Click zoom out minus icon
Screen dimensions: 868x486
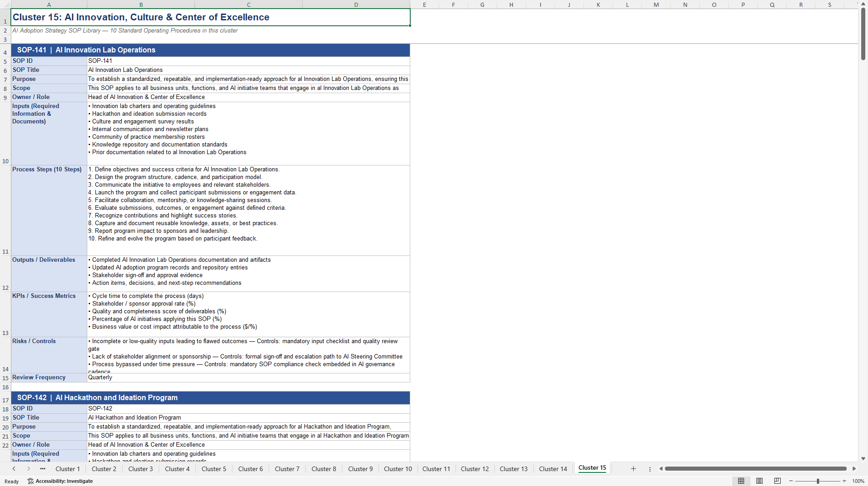[x=791, y=481]
